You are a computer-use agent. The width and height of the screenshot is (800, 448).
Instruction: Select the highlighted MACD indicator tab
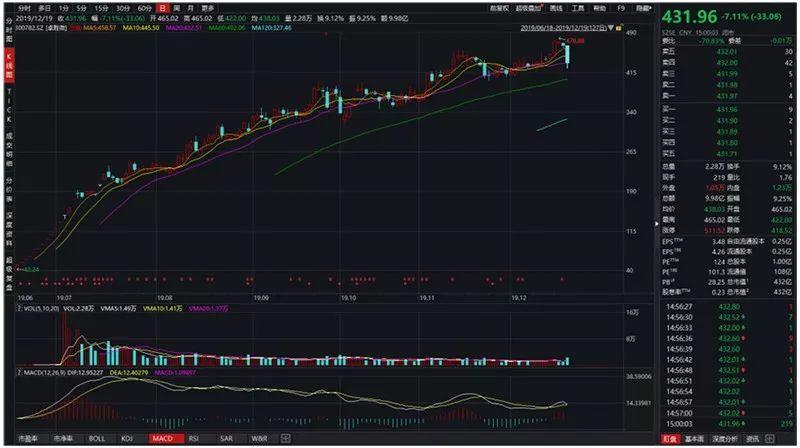[164, 438]
